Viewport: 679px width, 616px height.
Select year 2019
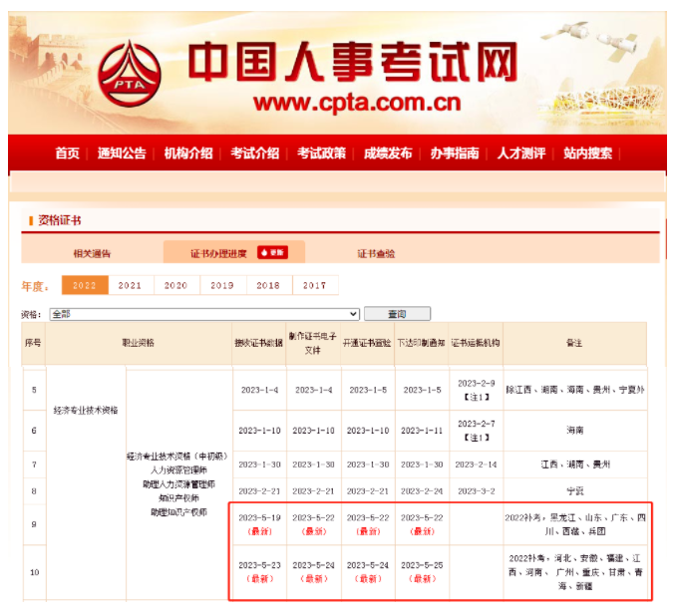(222, 285)
